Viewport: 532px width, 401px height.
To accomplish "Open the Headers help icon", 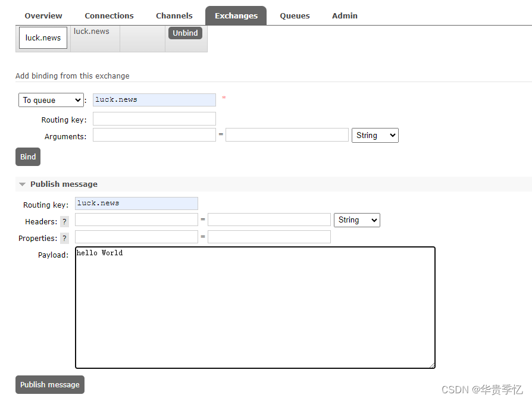I will click(64, 220).
